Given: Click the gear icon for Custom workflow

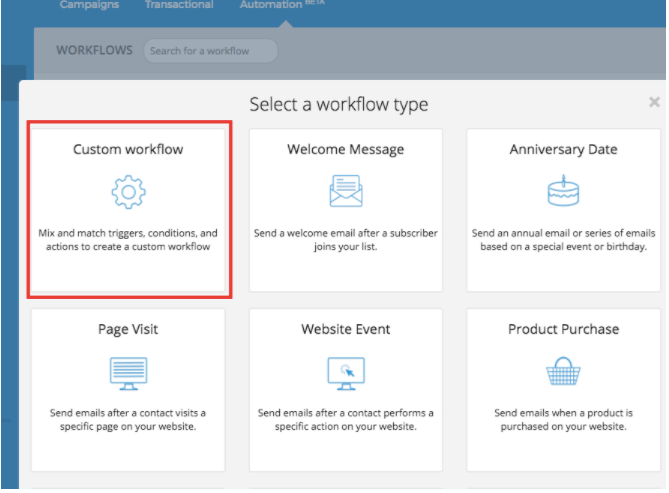Looking at the screenshot, I should point(128,190).
